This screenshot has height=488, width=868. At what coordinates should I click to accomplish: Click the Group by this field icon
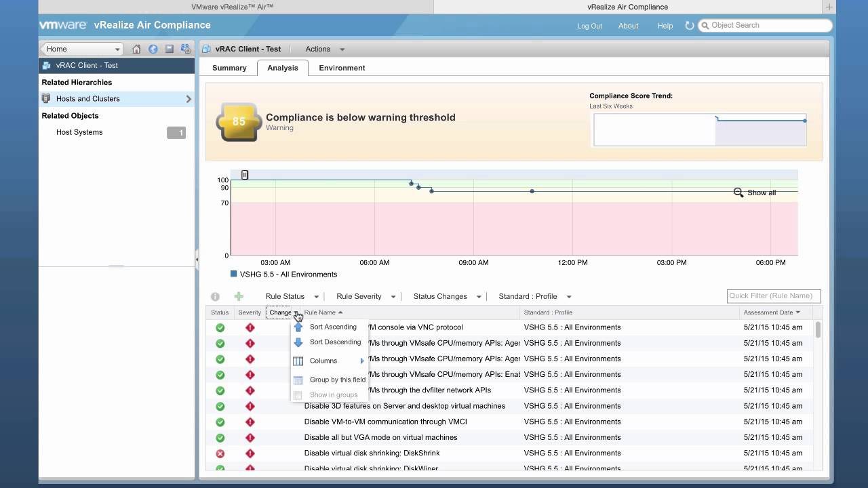coord(298,380)
